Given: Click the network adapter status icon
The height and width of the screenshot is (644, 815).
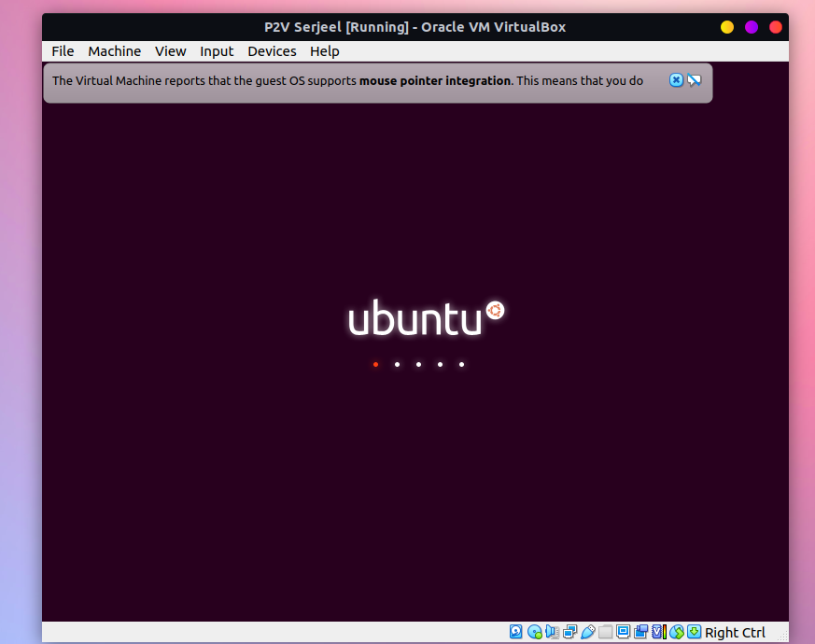Looking at the screenshot, I should click(x=569, y=632).
